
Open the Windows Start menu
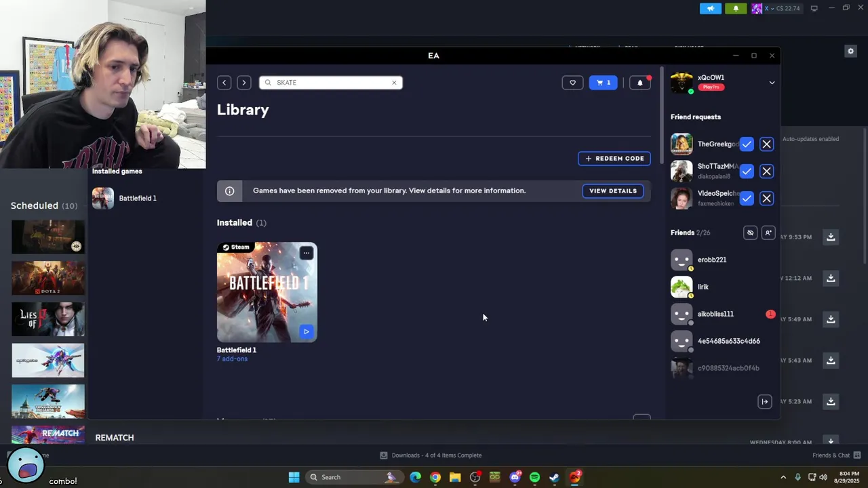[x=294, y=477]
